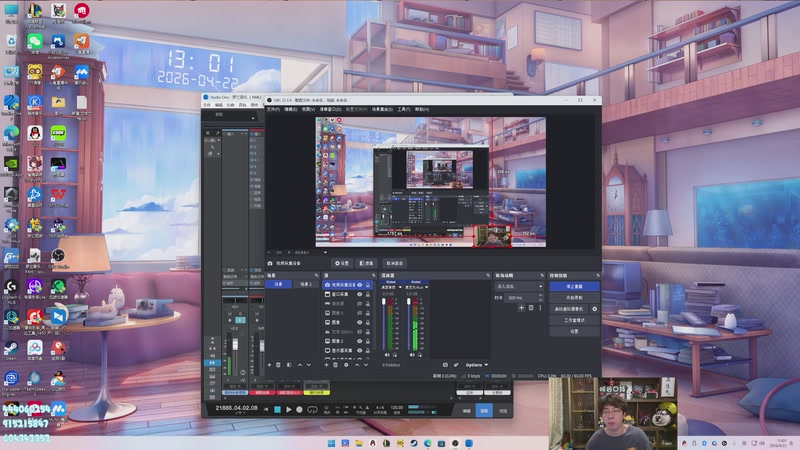Click 开始录制 button in OBS controls
800x450 pixels.
click(x=574, y=297)
